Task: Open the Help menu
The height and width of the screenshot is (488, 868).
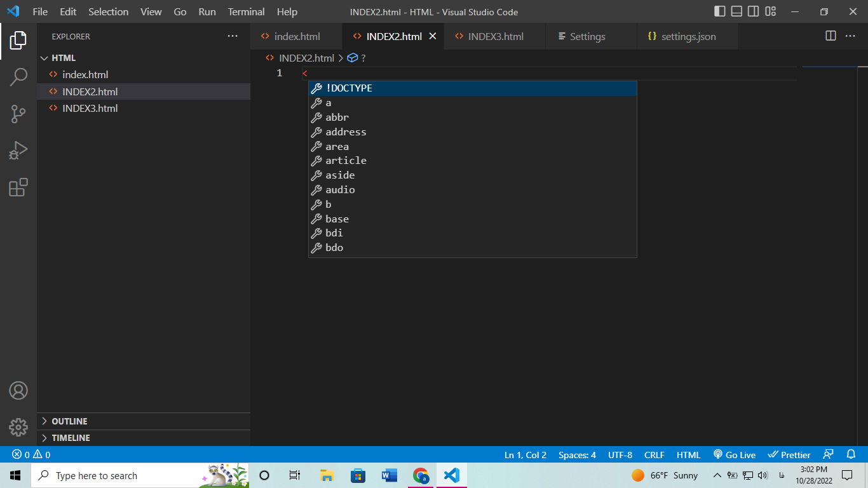Action: 287,12
